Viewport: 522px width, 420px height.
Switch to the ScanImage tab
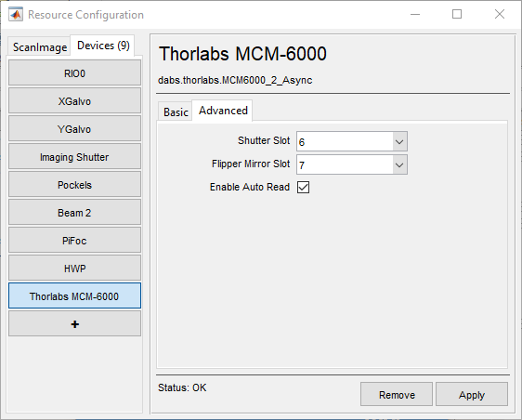40,47
